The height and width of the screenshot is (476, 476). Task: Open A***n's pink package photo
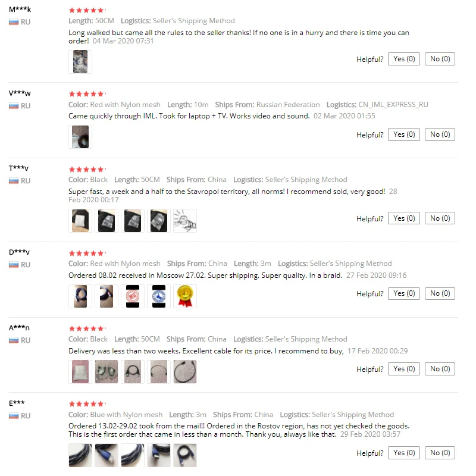coord(80,371)
